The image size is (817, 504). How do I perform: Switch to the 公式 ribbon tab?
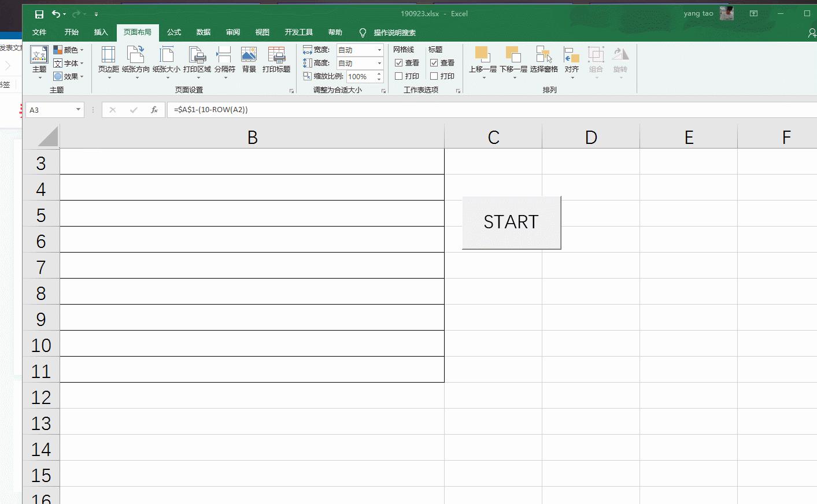point(174,32)
